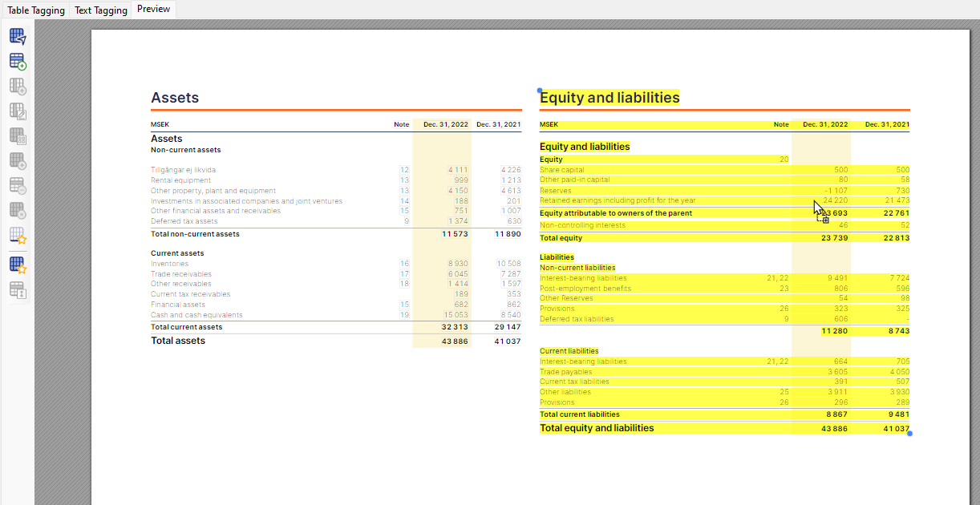Click the 'Deferred tax liabilities' label
This screenshot has height=505, width=980.
577,319
